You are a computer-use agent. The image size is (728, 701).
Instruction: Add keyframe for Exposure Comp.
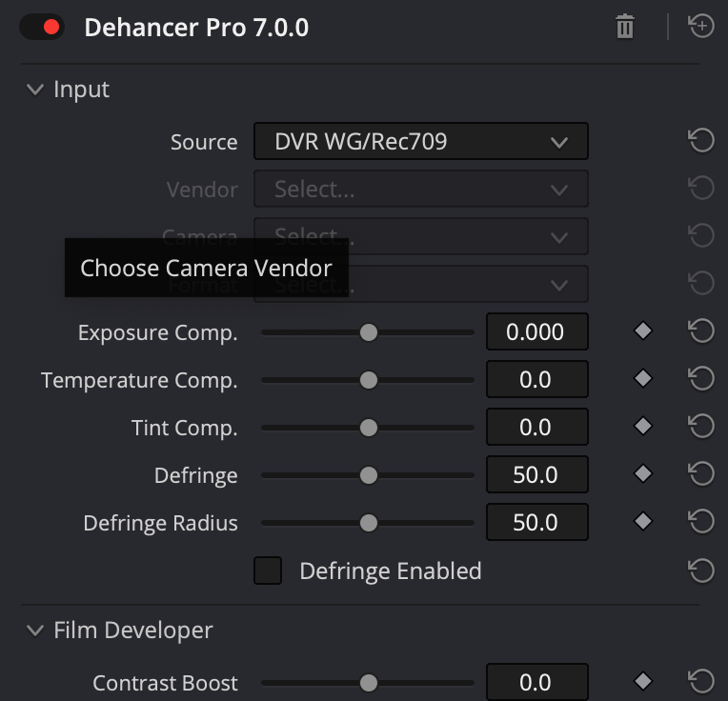pyautogui.click(x=643, y=330)
